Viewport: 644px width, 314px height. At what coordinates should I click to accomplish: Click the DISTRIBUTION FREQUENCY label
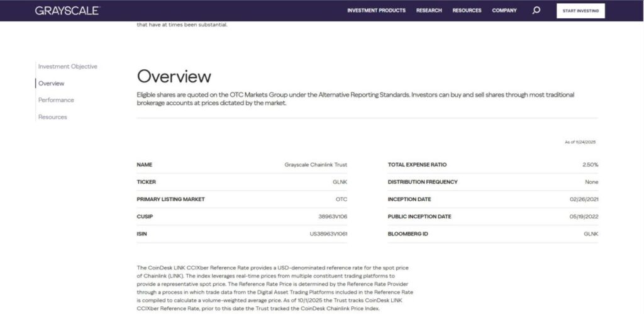[423, 182]
